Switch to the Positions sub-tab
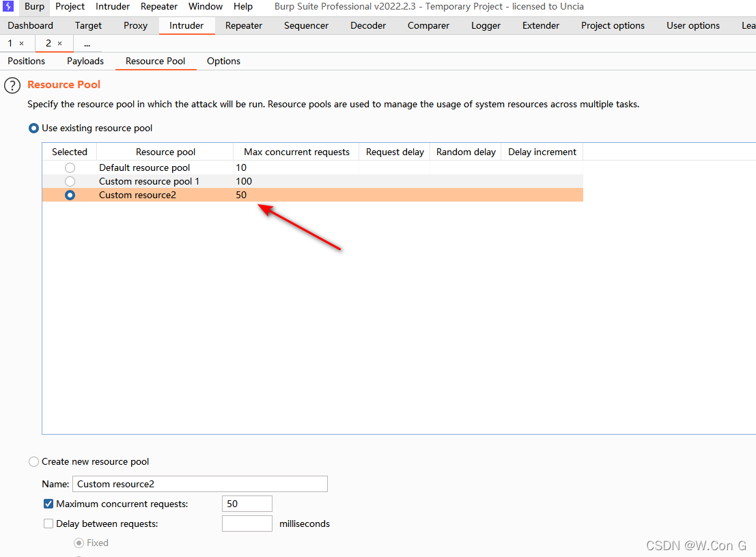This screenshot has width=756, height=557. (27, 62)
